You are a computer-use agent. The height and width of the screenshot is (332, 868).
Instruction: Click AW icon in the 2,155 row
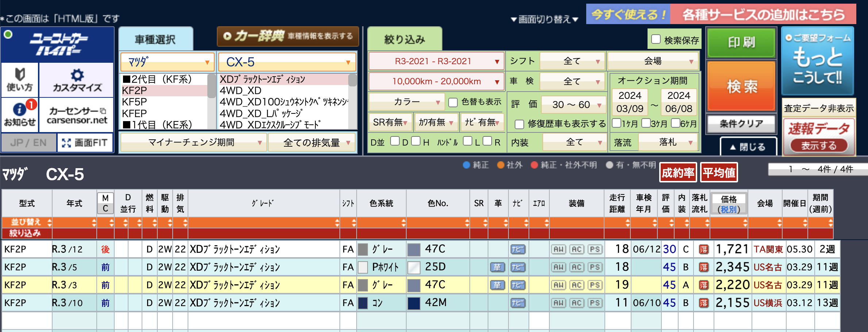point(558,303)
